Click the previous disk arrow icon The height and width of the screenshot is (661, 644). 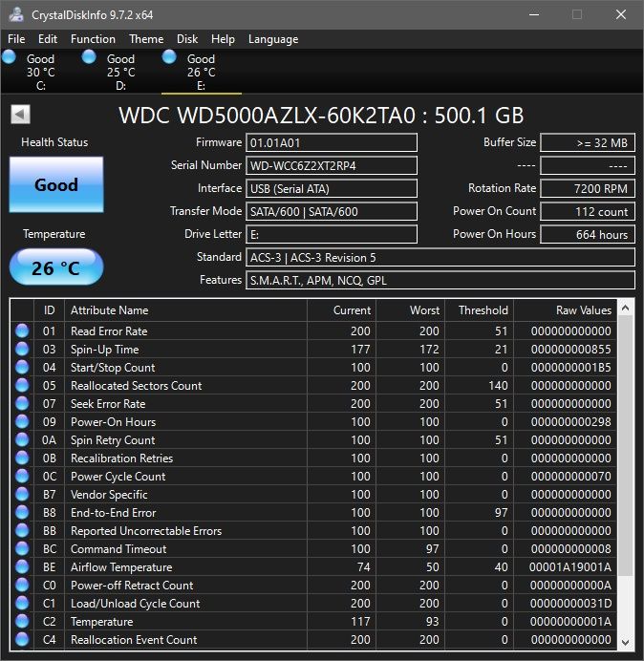tap(20, 115)
